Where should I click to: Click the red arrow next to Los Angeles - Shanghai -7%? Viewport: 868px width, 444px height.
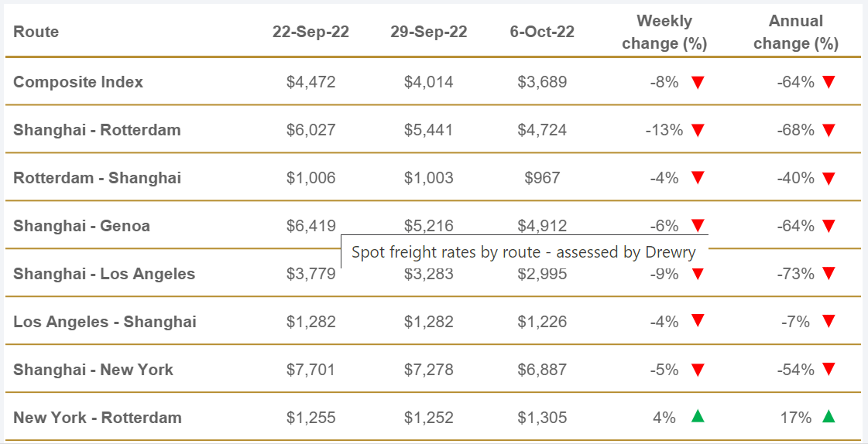(829, 322)
